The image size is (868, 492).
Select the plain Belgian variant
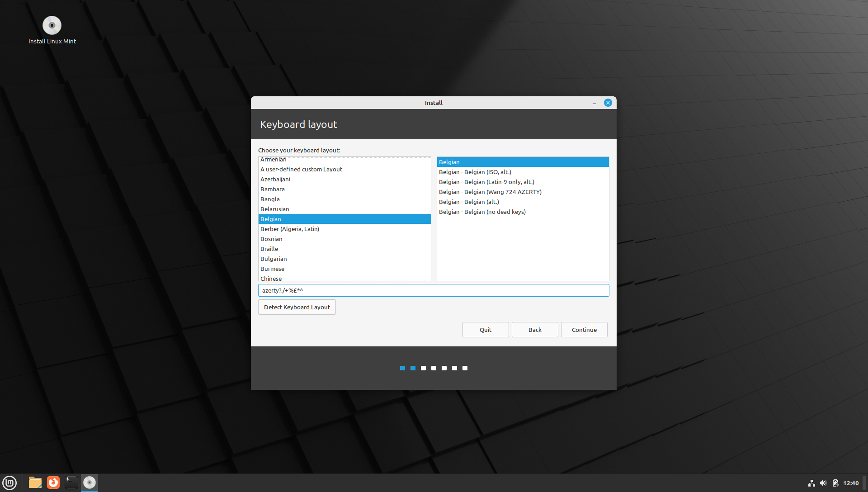(x=523, y=162)
